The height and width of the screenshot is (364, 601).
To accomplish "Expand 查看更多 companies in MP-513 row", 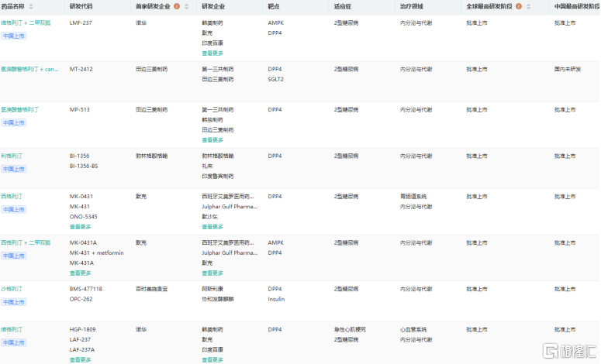I will pos(212,140).
